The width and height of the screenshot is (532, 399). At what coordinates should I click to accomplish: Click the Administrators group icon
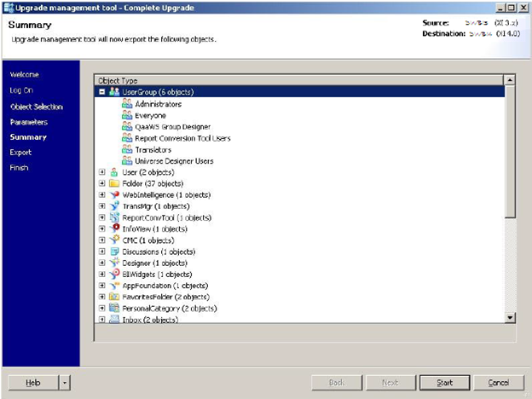pos(127,104)
